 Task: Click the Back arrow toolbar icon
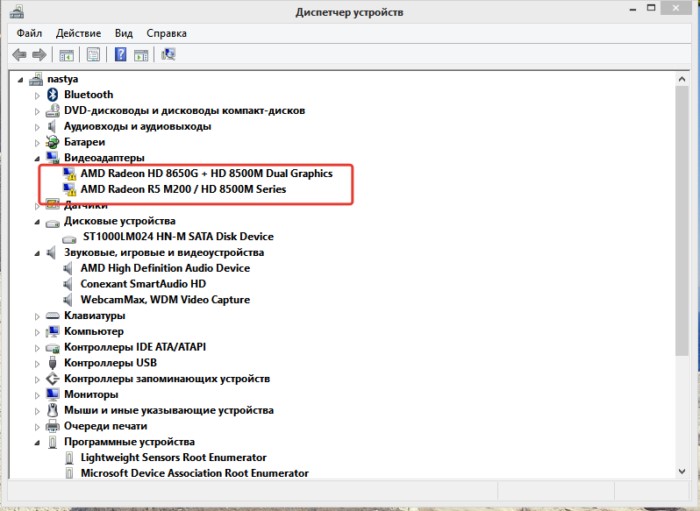point(18,54)
